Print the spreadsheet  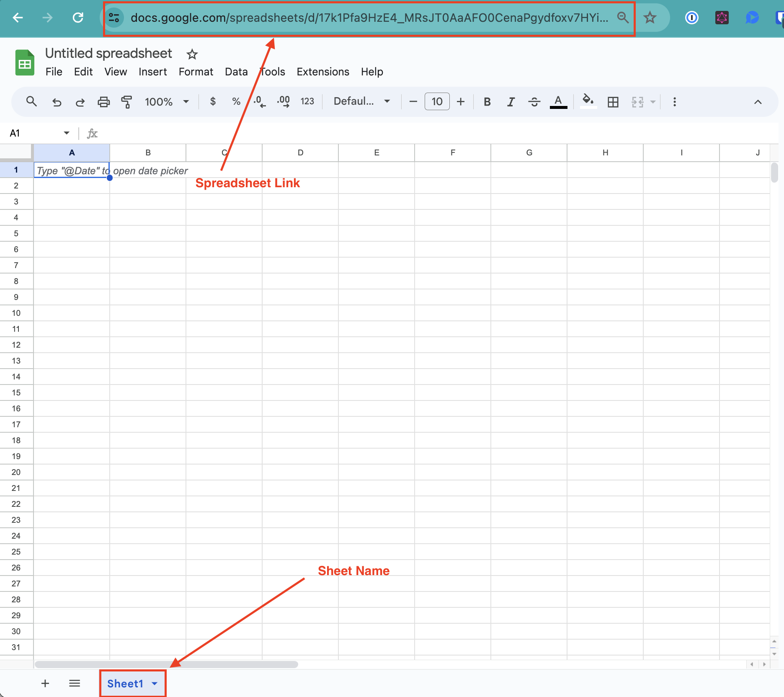click(103, 102)
